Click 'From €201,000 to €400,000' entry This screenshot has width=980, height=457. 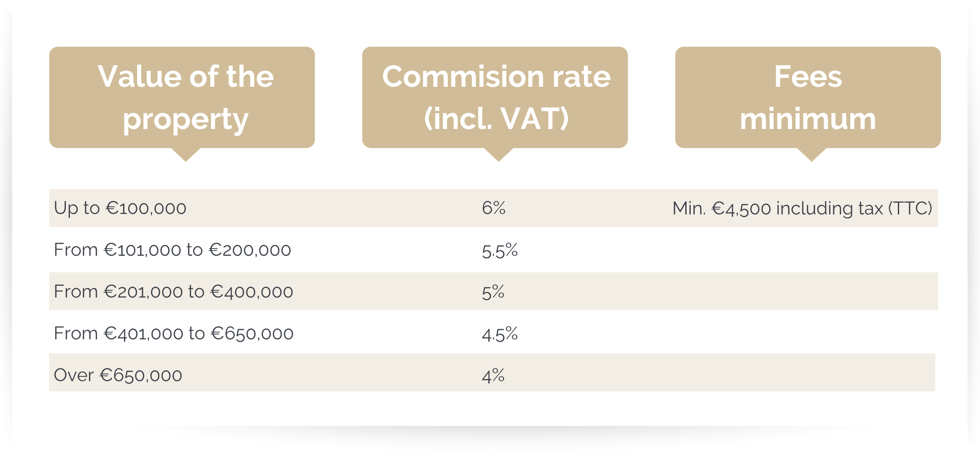173,292
